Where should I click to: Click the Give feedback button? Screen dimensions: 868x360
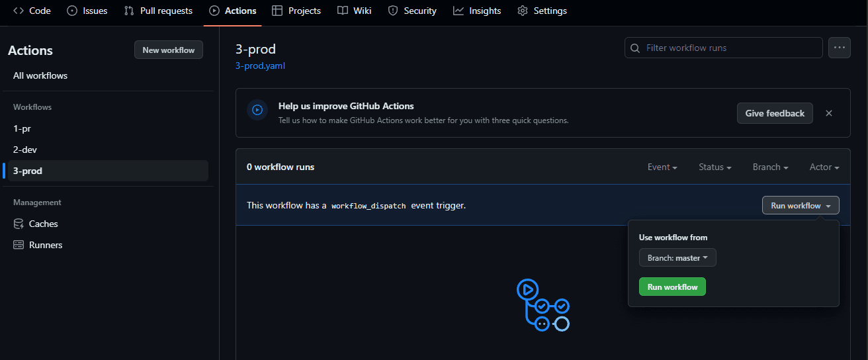tap(775, 113)
